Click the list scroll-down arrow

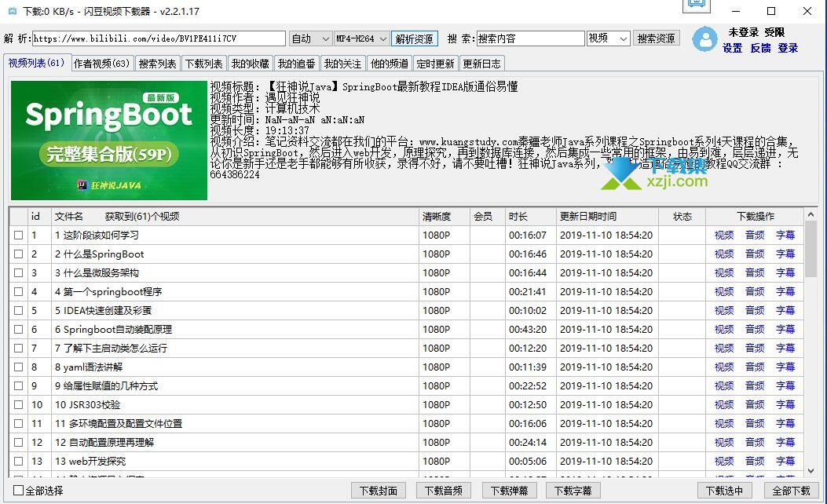(x=811, y=471)
